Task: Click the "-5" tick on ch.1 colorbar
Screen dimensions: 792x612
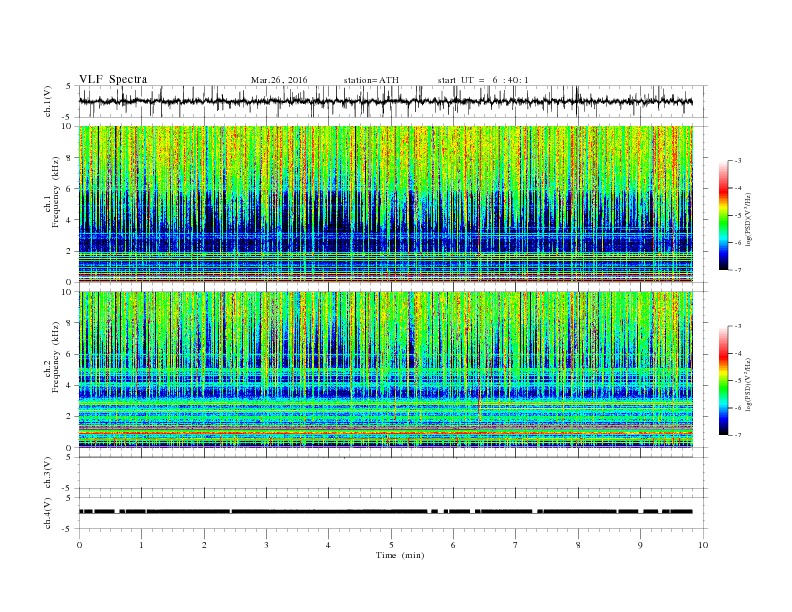Action: coord(738,216)
